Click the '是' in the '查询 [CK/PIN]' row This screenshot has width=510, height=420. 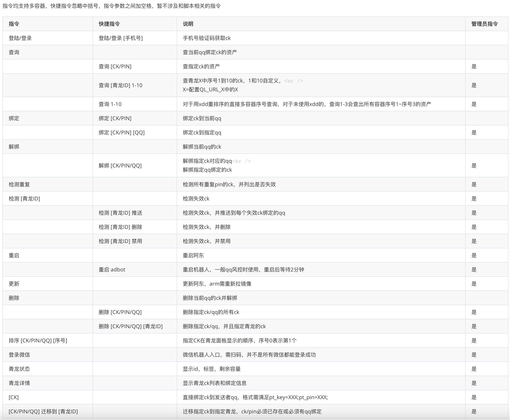tap(474, 66)
